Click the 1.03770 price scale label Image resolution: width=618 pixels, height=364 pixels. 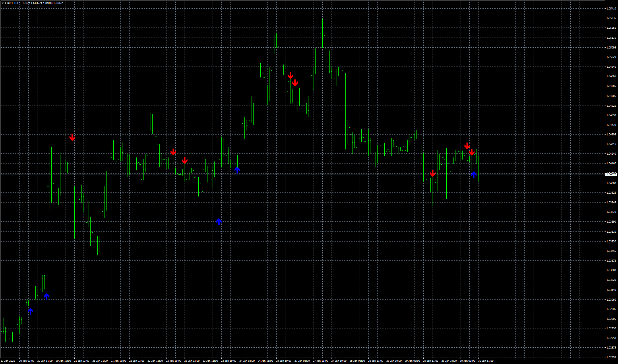(x=611, y=212)
